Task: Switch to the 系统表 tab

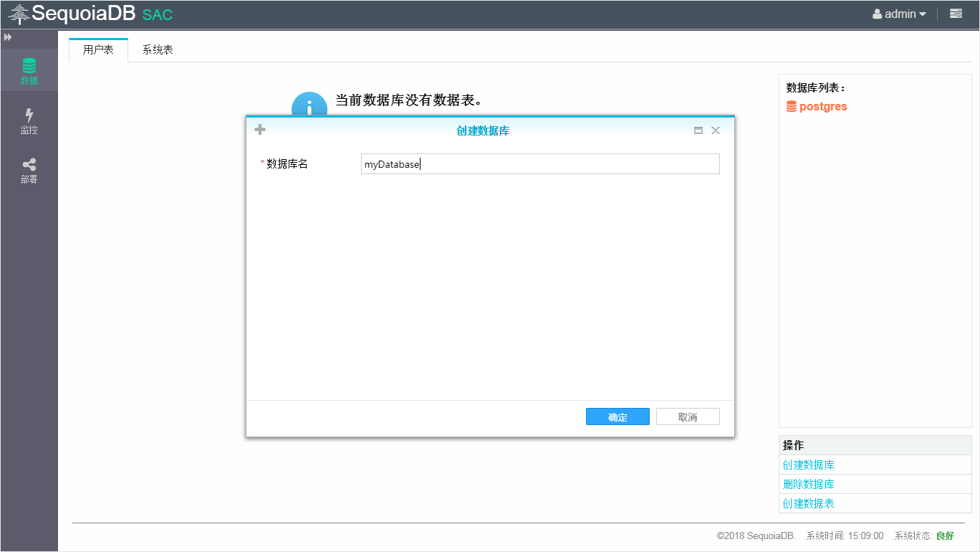Action: coord(158,50)
